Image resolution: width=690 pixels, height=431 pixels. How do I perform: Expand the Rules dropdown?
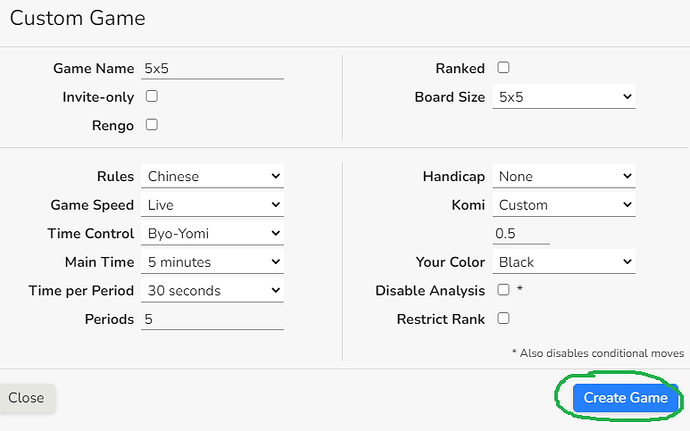[212, 176]
